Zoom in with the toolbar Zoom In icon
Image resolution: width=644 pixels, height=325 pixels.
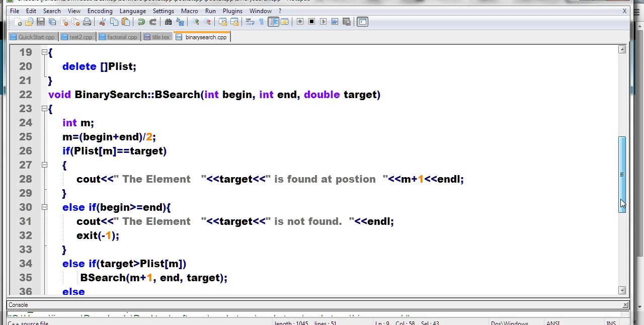196,22
